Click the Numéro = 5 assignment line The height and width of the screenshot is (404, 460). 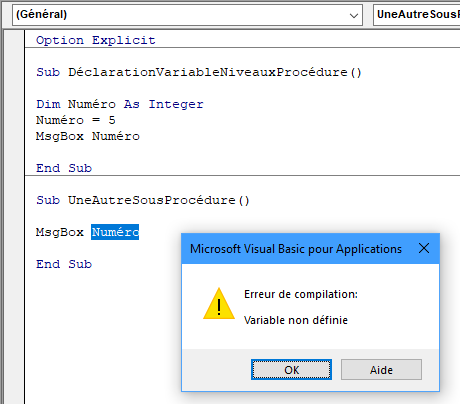(x=76, y=120)
